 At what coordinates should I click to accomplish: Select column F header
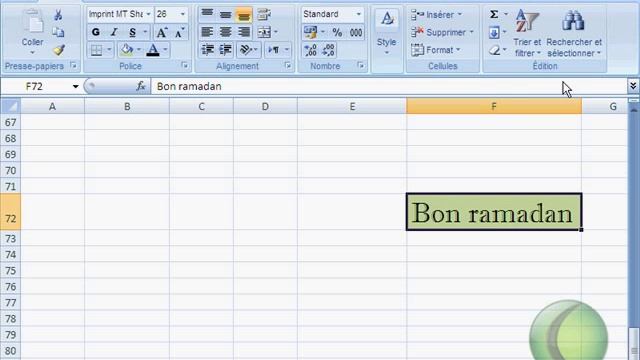tap(494, 107)
